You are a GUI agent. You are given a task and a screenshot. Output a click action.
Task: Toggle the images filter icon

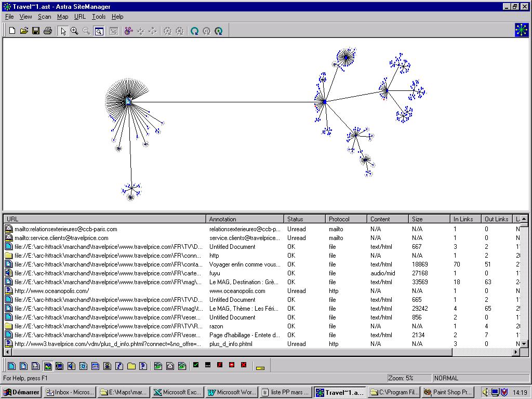pyautogui.click(x=47, y=366)
